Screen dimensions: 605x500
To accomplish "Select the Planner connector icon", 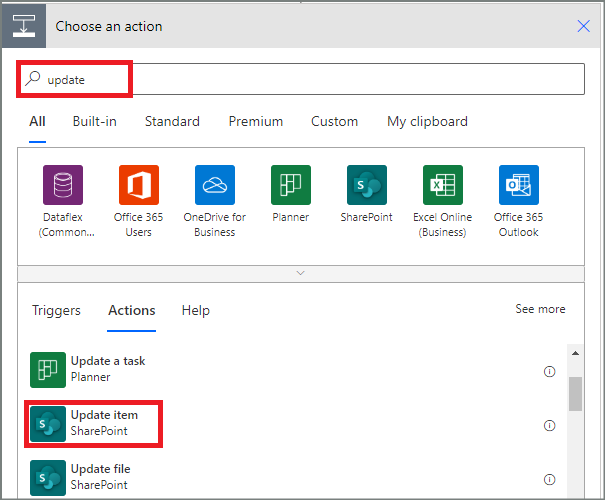I will 291,185.
